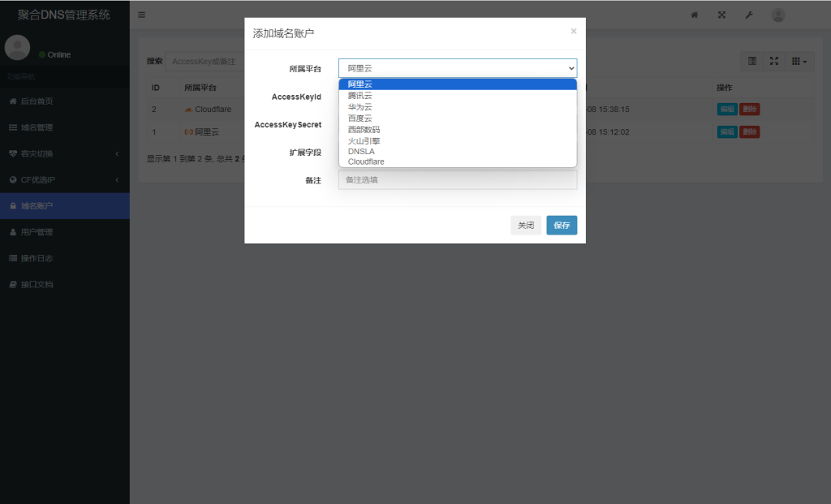Toggle the sidebar hamburger menu icon
831x504 pixels.
pyautogui.click(x=141, y=15)
